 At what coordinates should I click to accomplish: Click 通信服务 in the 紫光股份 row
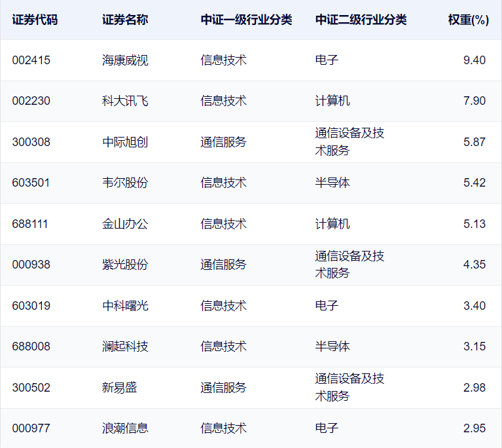[223, 265]
